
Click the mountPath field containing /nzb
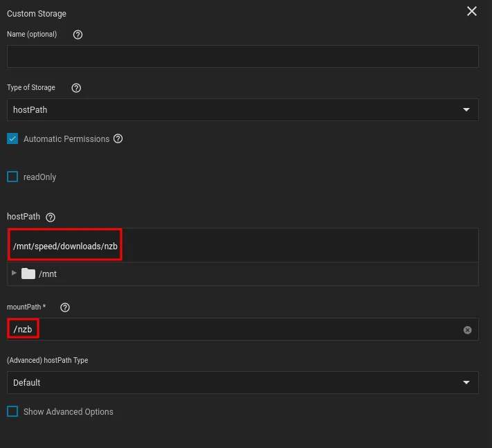click(243, 330)
